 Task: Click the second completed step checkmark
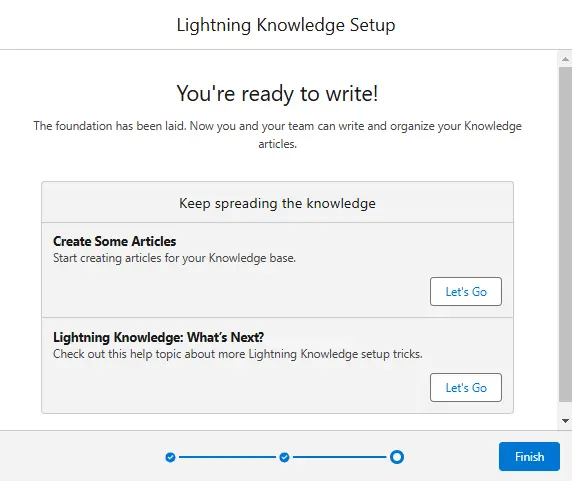pos(284,457)
